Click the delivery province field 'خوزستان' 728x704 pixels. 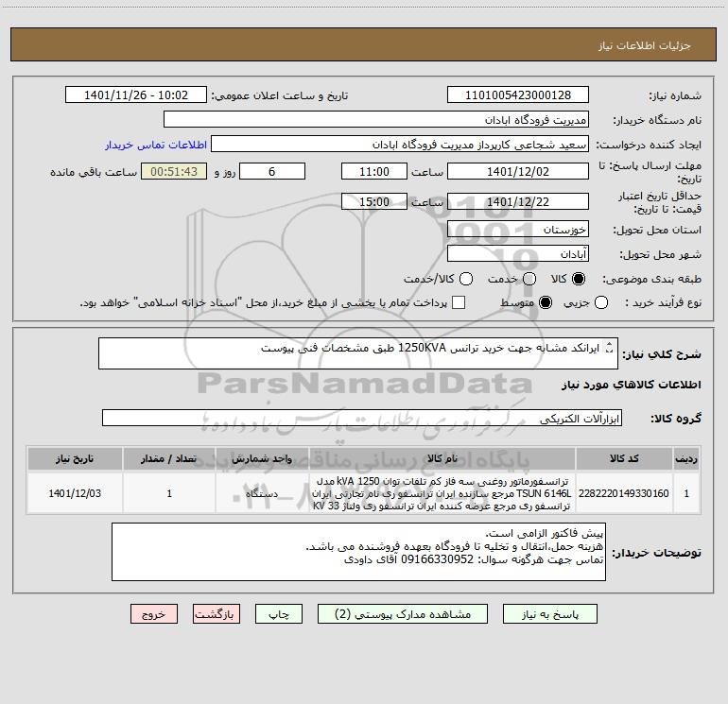[x=518, y=229]
